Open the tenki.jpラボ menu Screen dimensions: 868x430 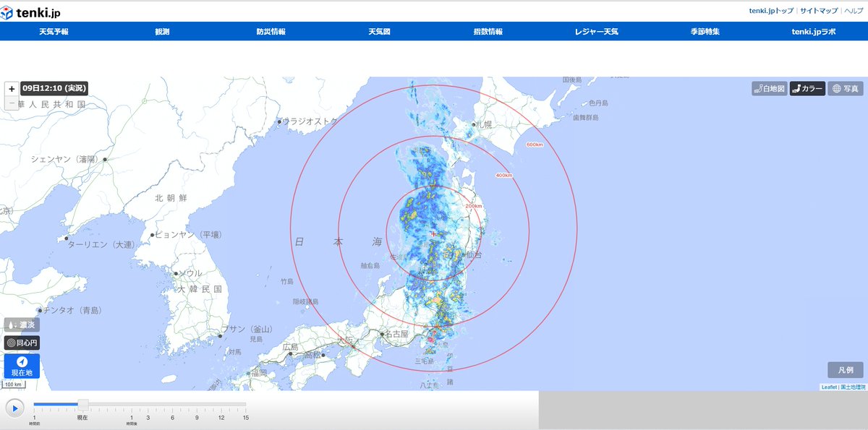813,32
